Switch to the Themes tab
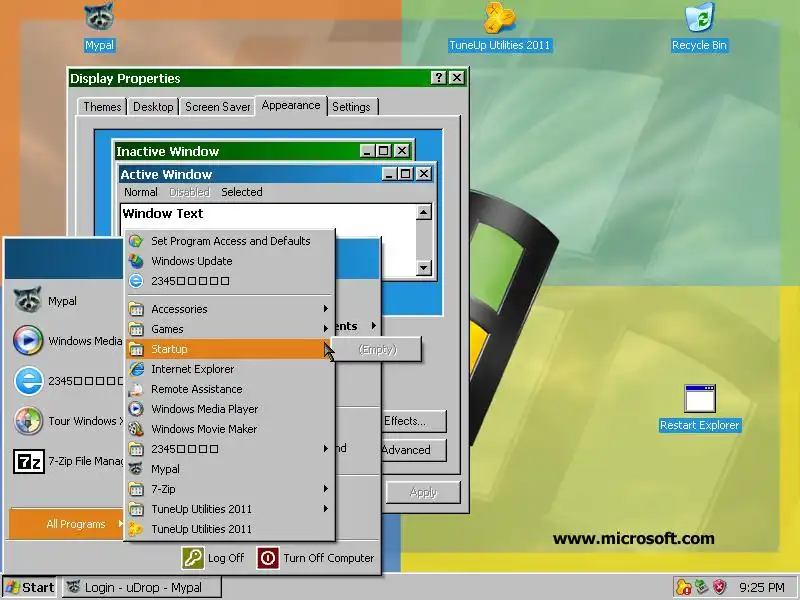 pyautogui.click(x=102, y=107)
